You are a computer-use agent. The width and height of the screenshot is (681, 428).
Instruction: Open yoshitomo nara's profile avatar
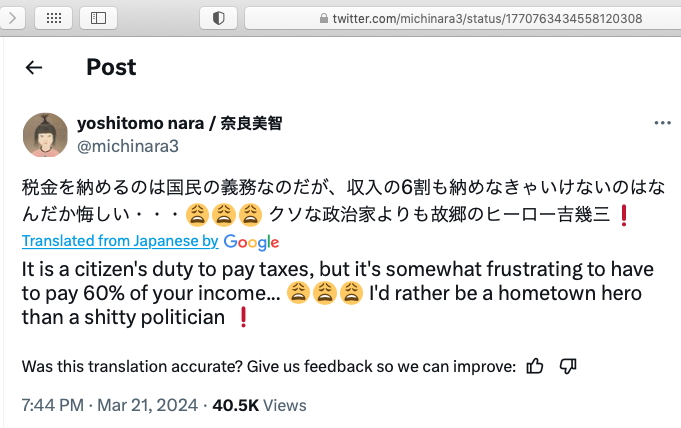coord(43,134)
